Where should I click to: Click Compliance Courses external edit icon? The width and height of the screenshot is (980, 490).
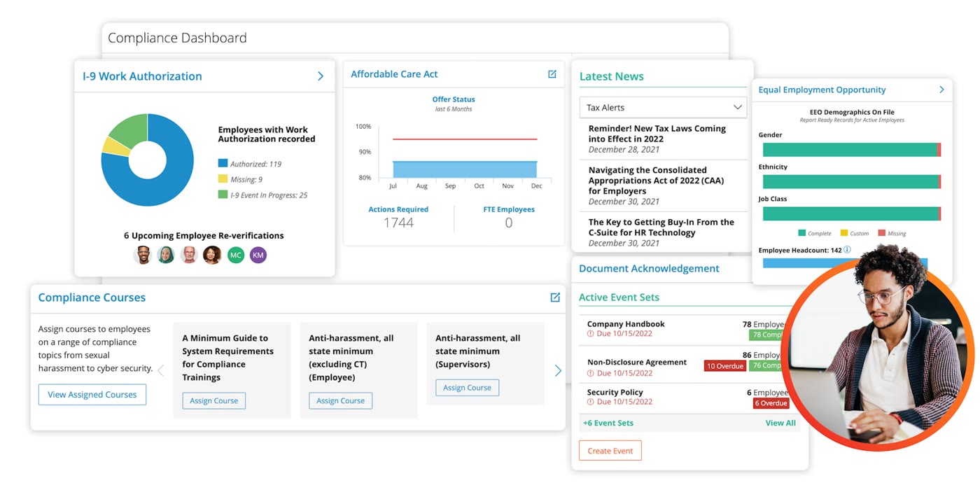(555, 297)
